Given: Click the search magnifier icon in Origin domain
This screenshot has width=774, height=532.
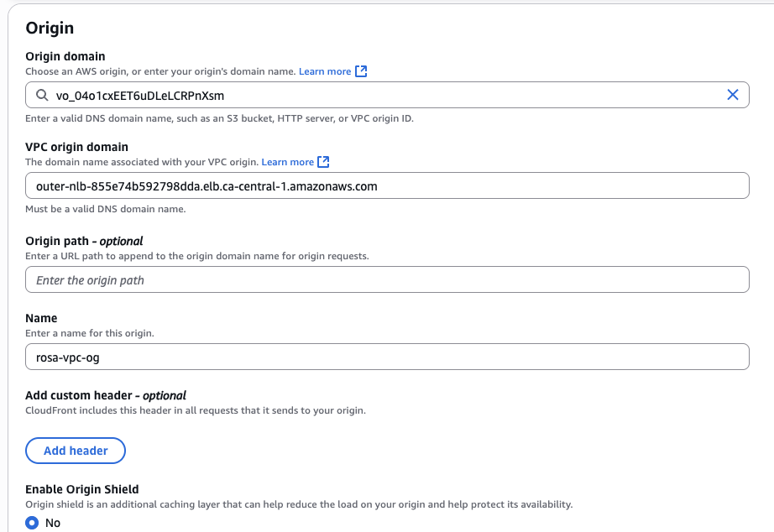Looking at the screenshot, I should 42,96.
